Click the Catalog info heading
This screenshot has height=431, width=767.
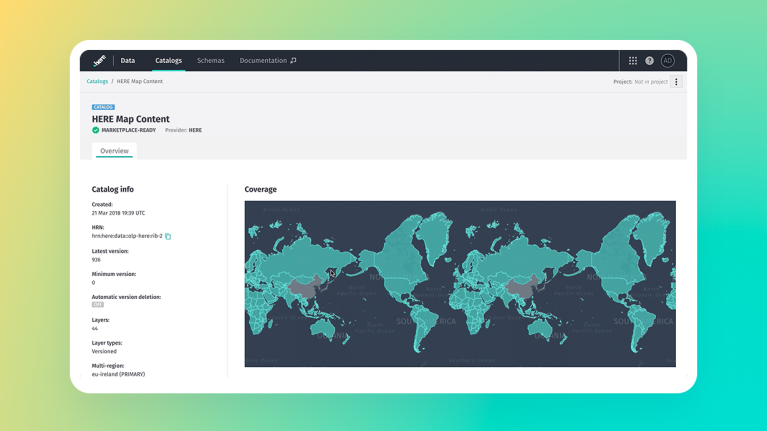[113, 189]
